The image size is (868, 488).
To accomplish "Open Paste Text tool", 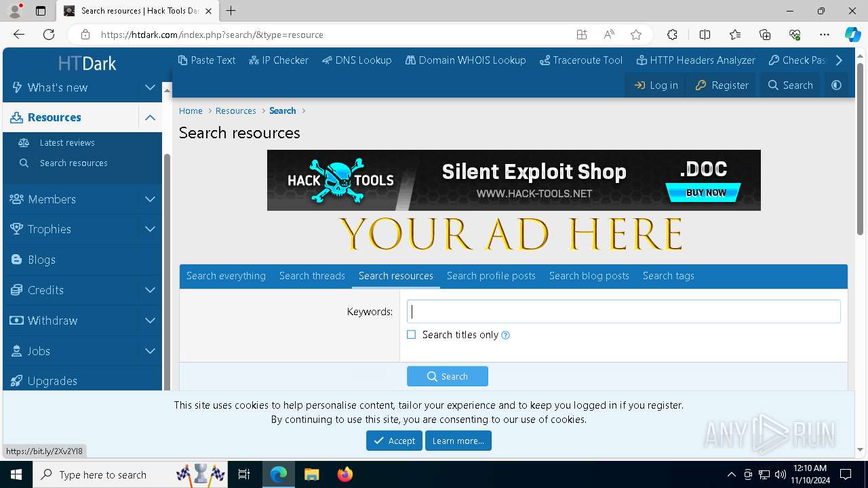I will [207, 60].
